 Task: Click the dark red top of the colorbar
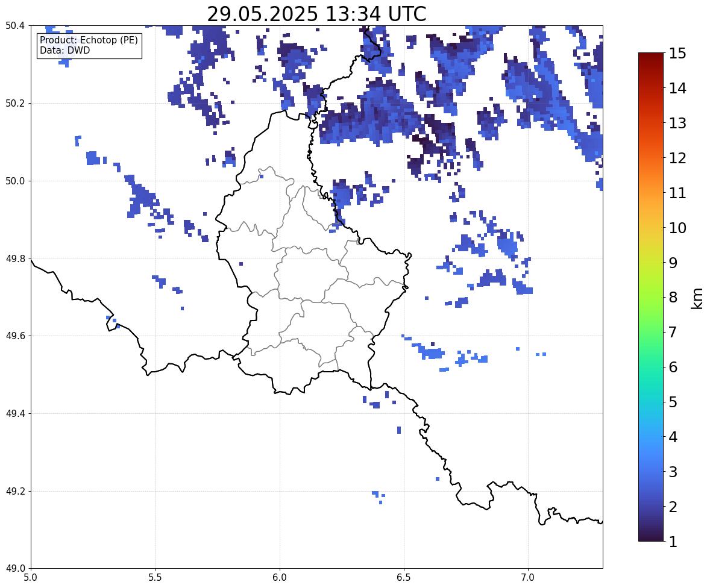click(651, 57)
